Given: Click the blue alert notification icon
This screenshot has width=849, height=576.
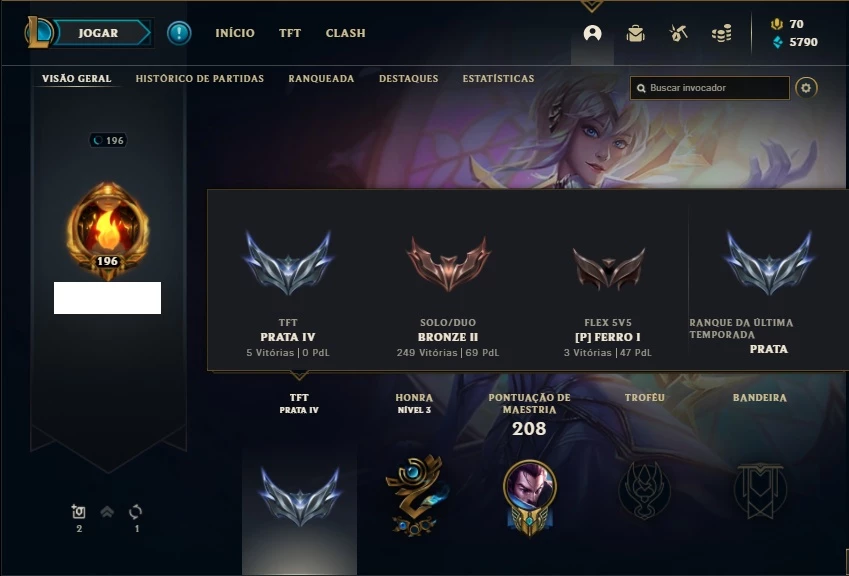Looking at the screenshot, I should pos(179,33).
